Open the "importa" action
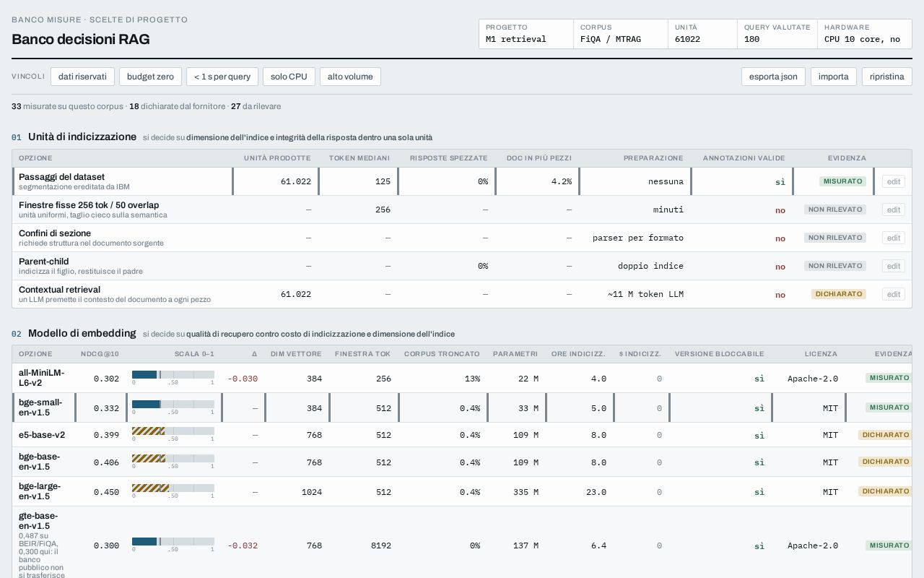Image resolution: width=924 pixels, height=578 pixels. pos(833,77)
